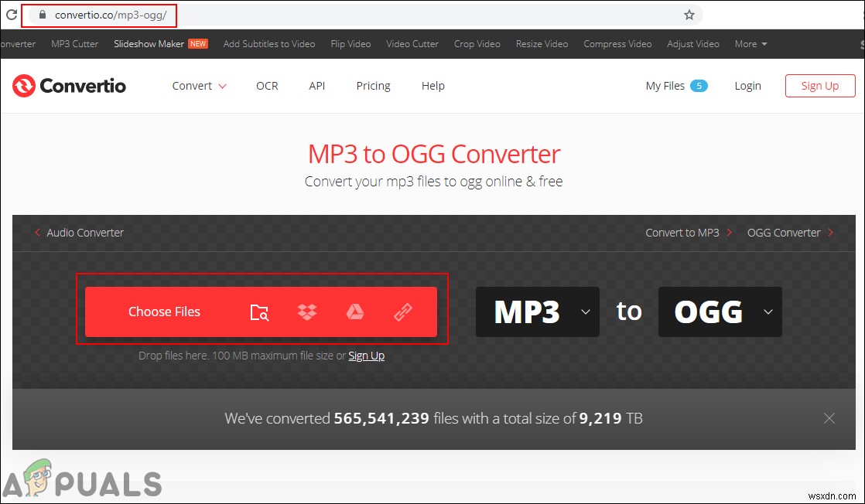The height and width of the screenshot is (504, 865).
Task: Open the source format MP3 dropdown
Action: pyautogui.click(x=538, y=312)
